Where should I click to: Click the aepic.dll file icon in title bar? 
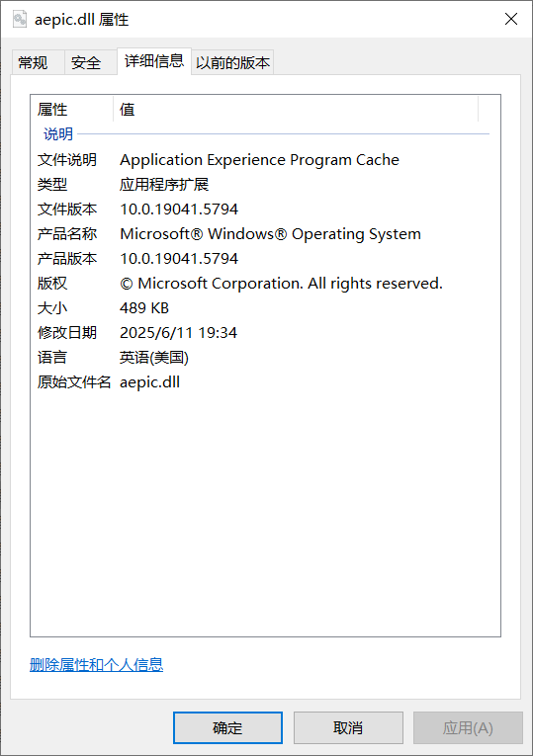pos(20,20)
